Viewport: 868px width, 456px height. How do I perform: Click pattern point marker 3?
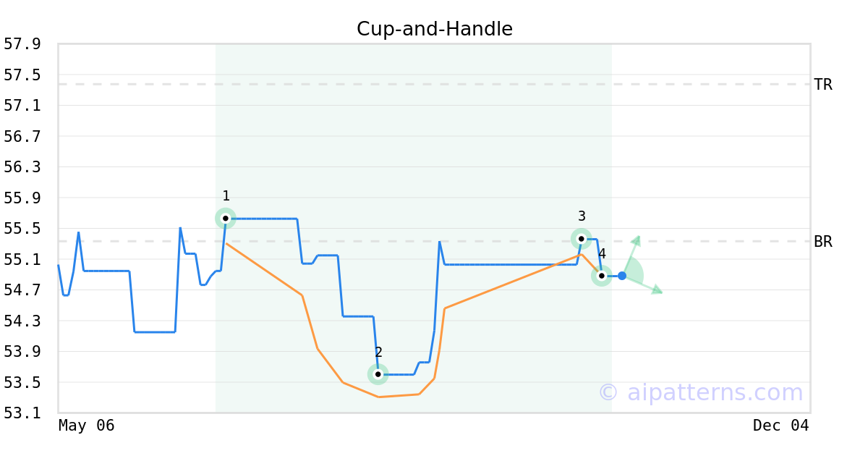(x=581, y=239)
